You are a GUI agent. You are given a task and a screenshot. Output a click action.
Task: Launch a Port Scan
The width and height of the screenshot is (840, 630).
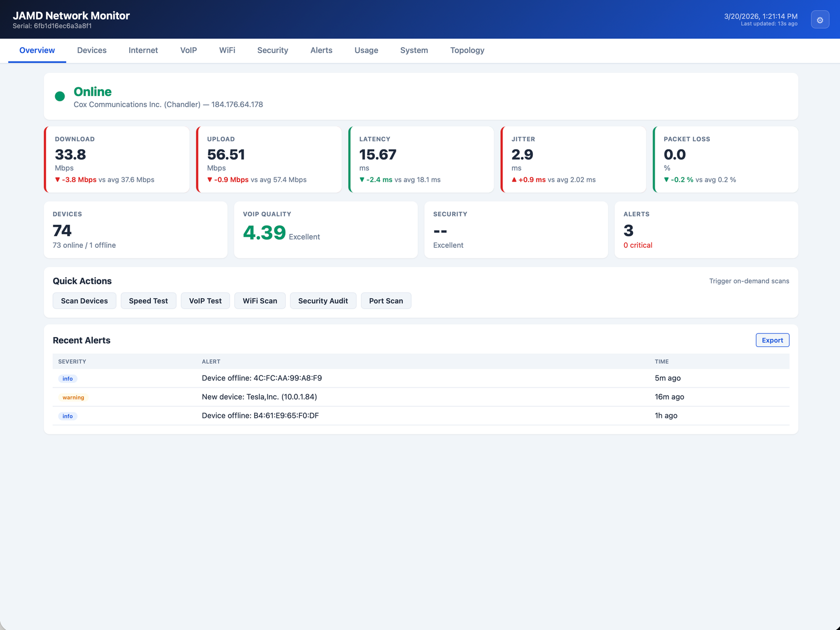tap(386, 300)
